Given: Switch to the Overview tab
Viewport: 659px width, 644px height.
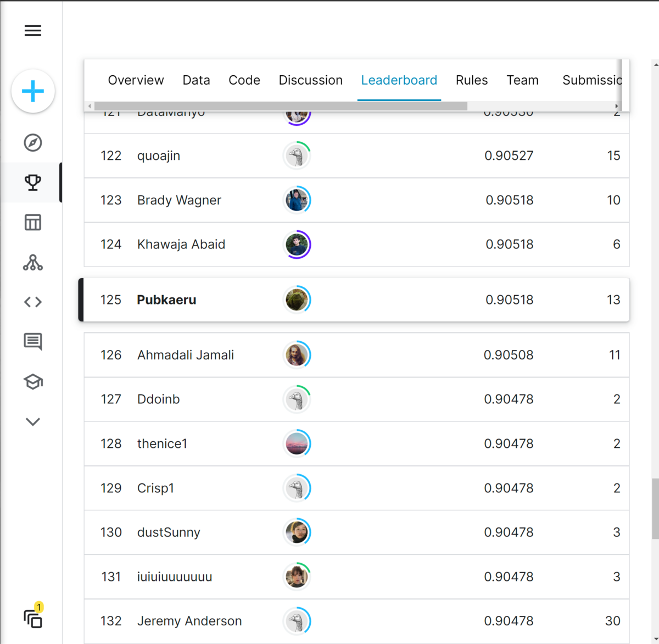Looking at the screenshot, I should coord(136,80).
